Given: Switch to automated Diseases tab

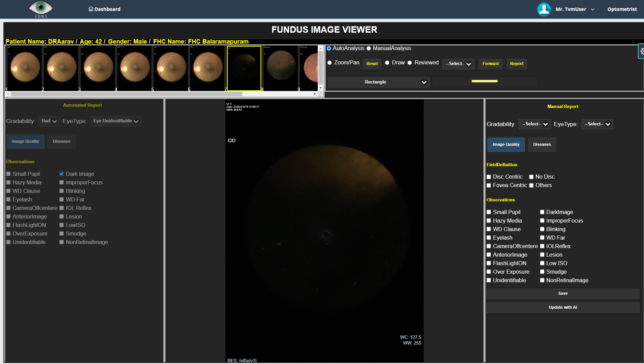Looking at the screenshot, I should (61, 141).
